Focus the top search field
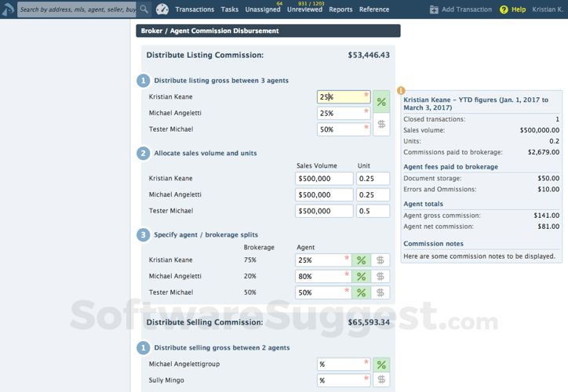Screen dimensions: 568x392 coord(77,9)
